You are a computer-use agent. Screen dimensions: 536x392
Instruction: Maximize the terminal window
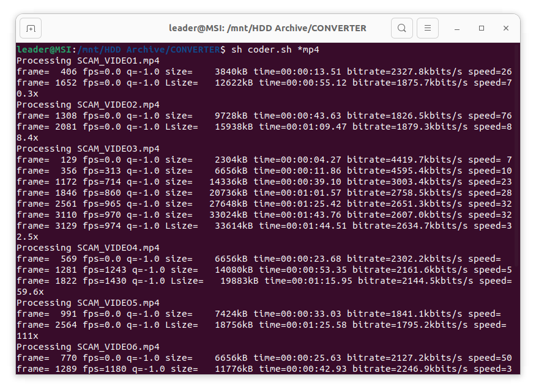coord(482,28)
